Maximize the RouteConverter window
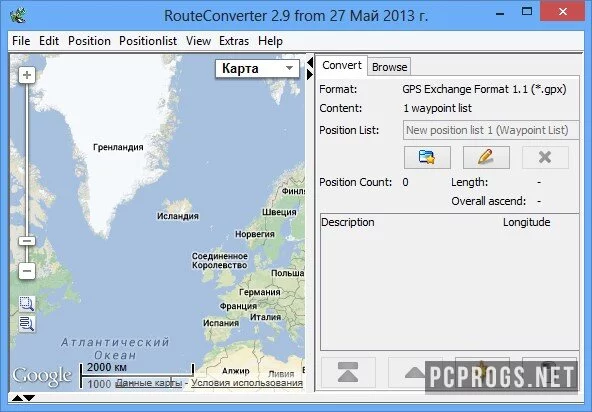This screenshot has height=412, width=592. point(527,12)
